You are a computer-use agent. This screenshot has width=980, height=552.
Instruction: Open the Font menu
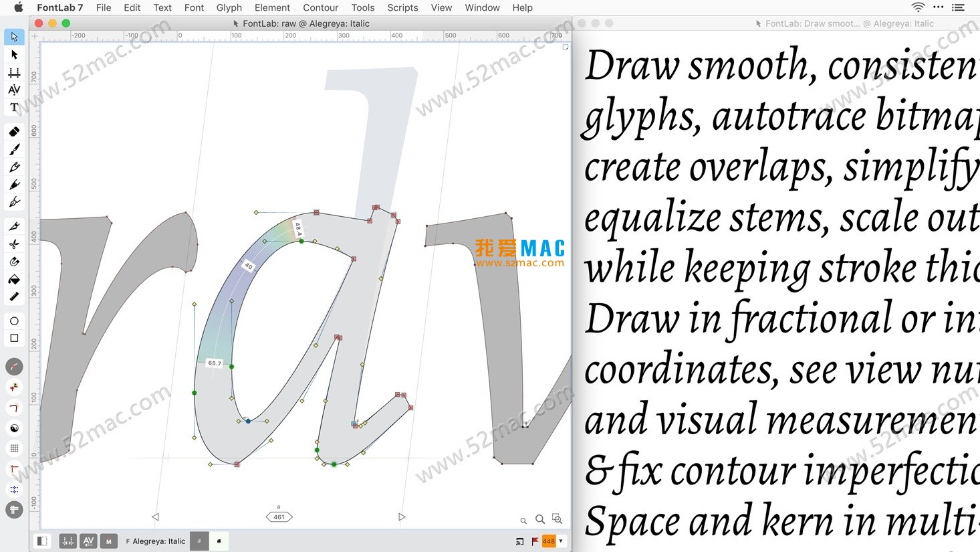[x=194, y=7]
